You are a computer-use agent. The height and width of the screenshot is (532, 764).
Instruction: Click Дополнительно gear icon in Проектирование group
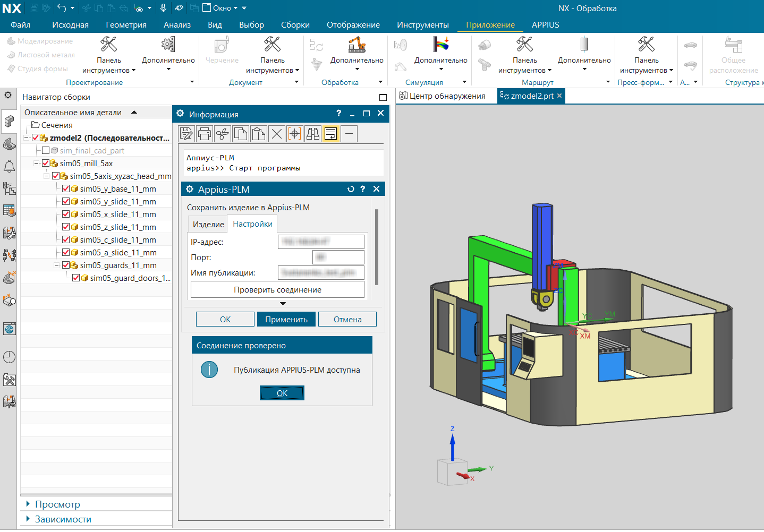click(168, 53)
